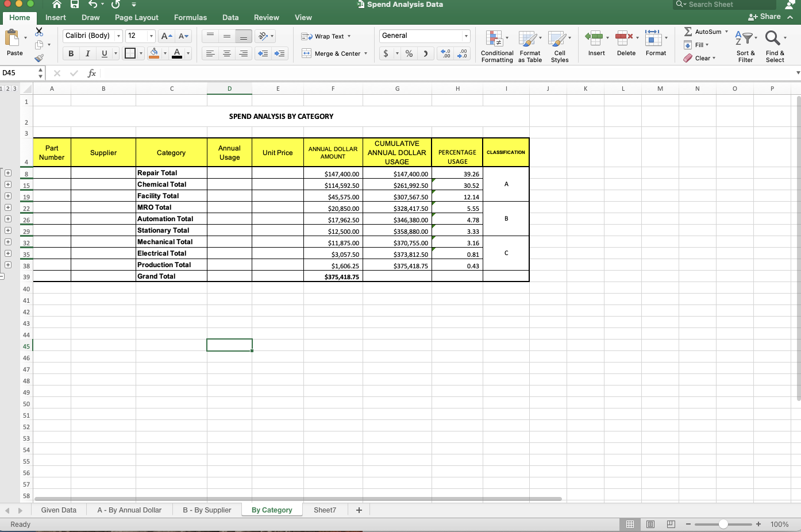Image resolution: width=801 pixels, height=532 pixels.
Task: Click the Percent Style icon
Action: [x=409, y=52]
